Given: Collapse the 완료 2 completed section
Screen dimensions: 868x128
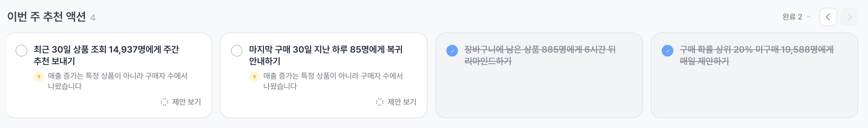Looking at the screenshot, I should [x=796, y=17].
